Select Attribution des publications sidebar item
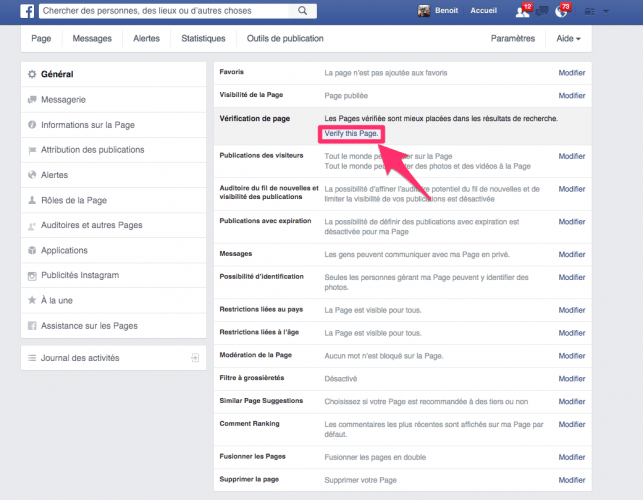Screen dimensions: 643x500 tap(113, 150)
